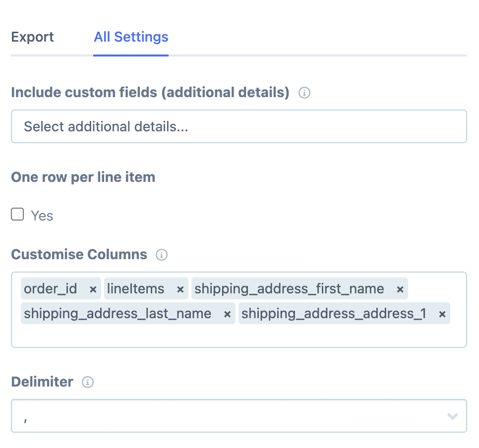This screenshot has height=448, width=479.
Task: Enable the One row per line item checkbox
Action: pyautogui.click(x=18, y=215)
